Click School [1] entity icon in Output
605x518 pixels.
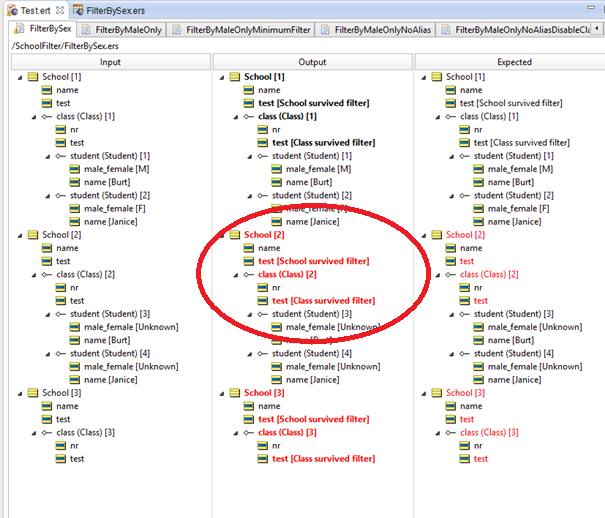(x=235, y=77)
